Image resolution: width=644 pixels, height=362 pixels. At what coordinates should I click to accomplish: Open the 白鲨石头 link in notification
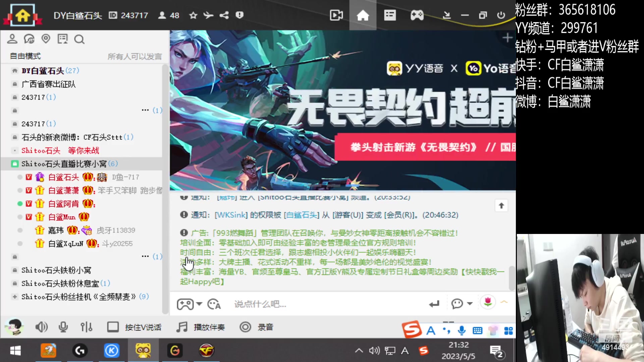pyautogui.click(x=302, y=215)
